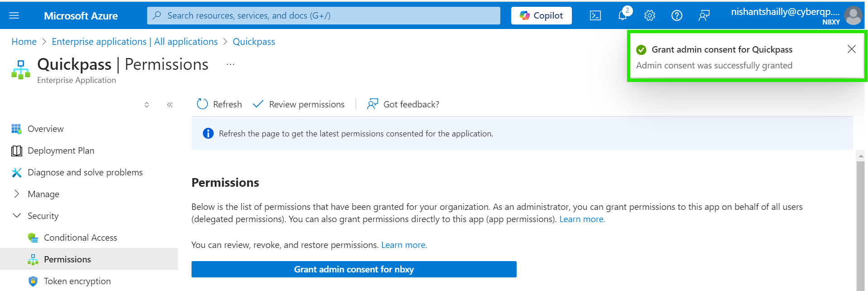This screenshot has height=291, width=868.
Task: Open the notifications bell
Action: pyautogui.click(x=623, y=15)
